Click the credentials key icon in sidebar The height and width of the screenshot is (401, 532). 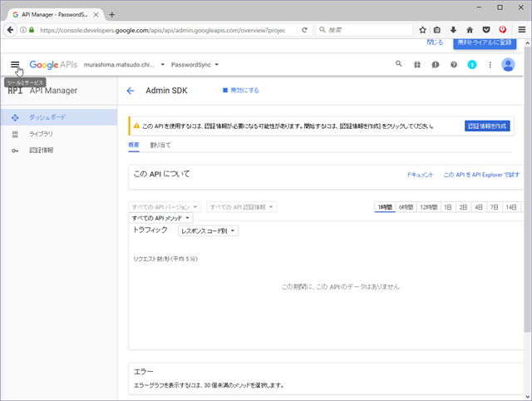point(15,151)
